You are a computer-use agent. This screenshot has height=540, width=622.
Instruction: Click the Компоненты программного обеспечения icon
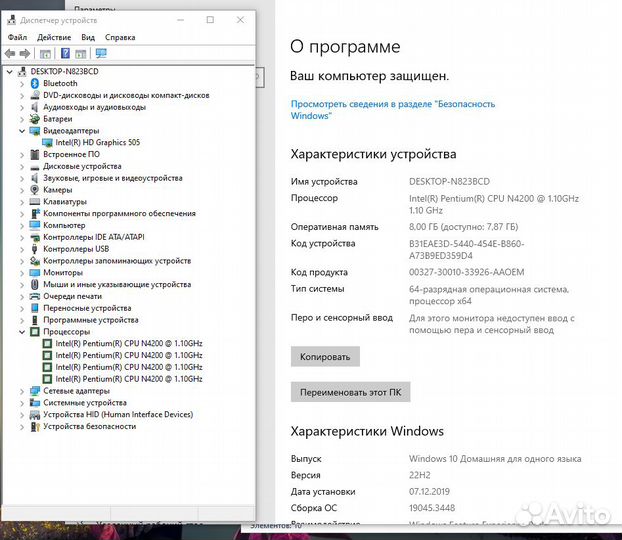35,213
